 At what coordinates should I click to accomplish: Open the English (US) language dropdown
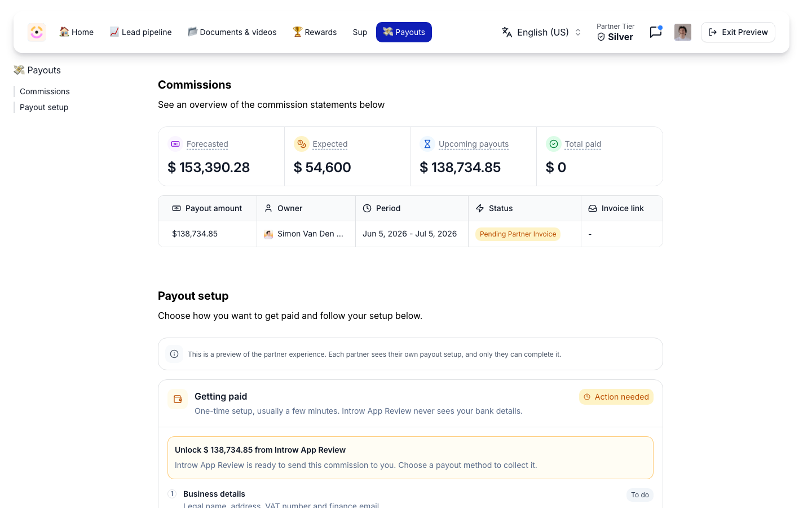point(541,32)
